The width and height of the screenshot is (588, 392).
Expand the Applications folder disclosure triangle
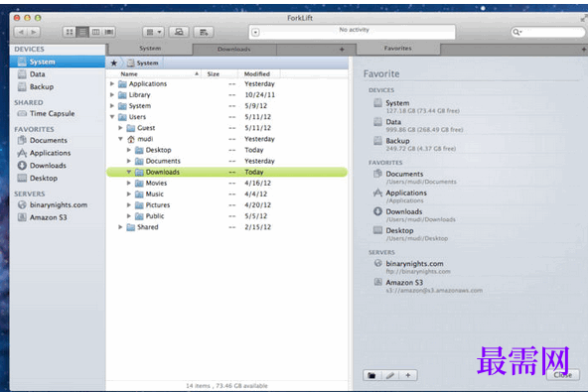(112, 84)
